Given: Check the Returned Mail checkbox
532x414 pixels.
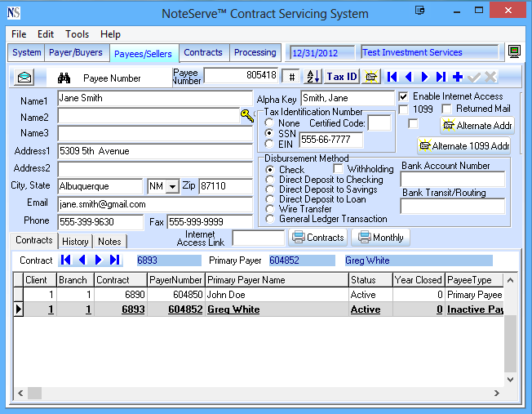Looking at the screenshot, I should [447, 109].
